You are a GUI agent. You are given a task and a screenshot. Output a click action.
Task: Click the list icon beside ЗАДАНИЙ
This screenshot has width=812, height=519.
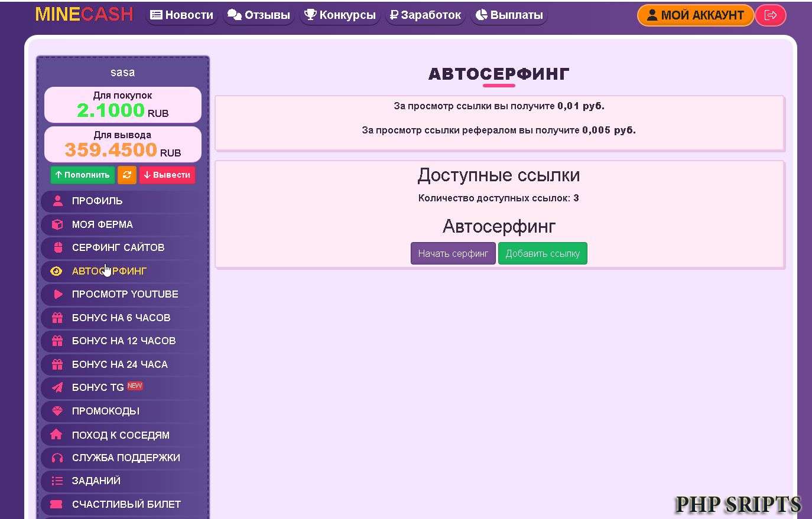(x=56, y=481)
